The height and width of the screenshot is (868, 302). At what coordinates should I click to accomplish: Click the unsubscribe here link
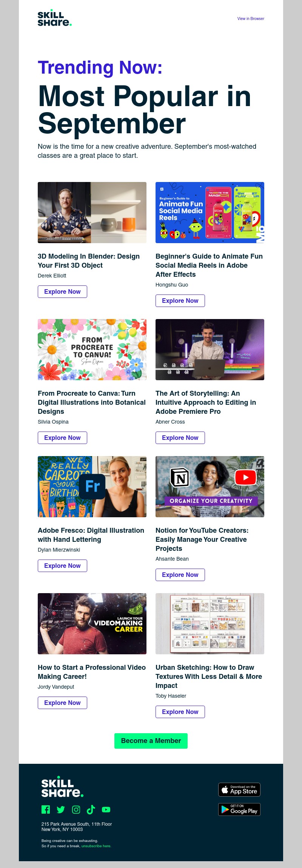click(96, 846)
